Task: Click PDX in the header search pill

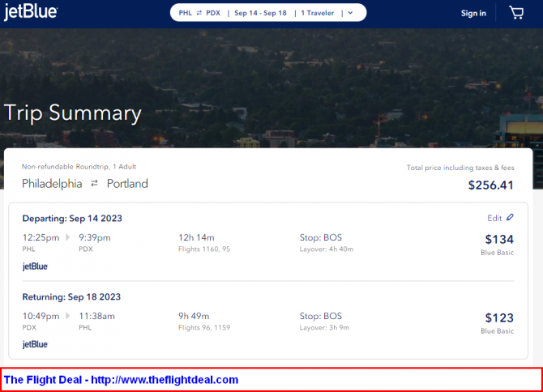Action: 213,13
